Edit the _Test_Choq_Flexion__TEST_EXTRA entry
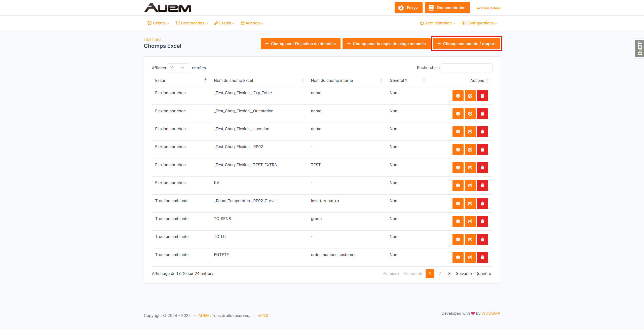This screenshot has width=644, height=329. [x=470, y=168]
